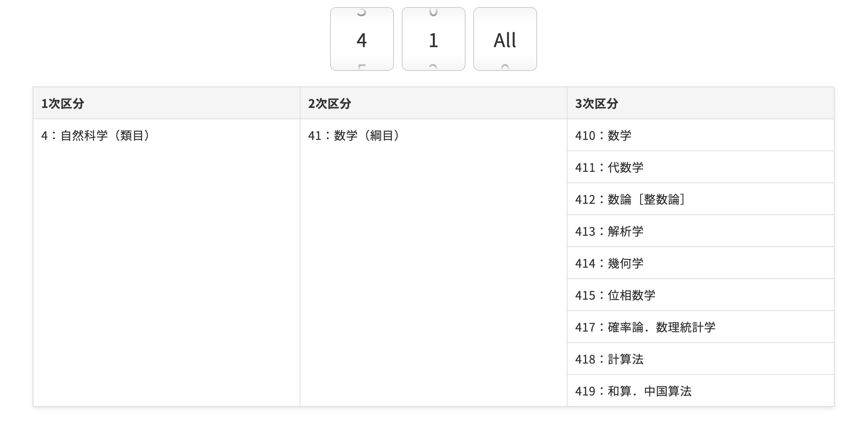
Task: Select the 413：解析学 row
Action: (x=609, y=231)
